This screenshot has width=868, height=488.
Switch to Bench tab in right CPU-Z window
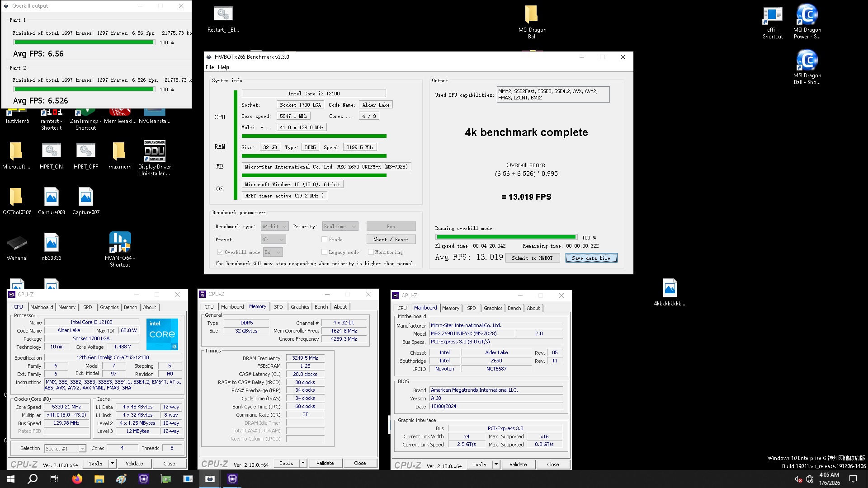[514, 308]
